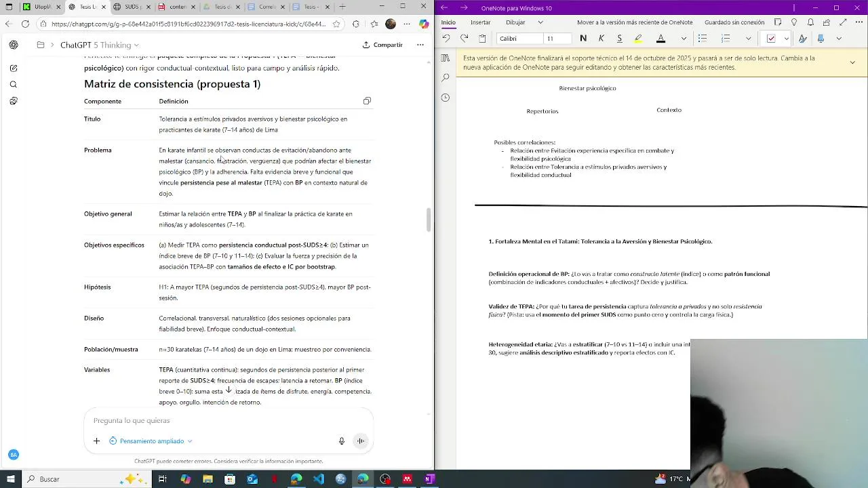The height and width of the screenshot is (488, 868).
Task: Start dictation with the microphone icon
Action: [342, 441]
